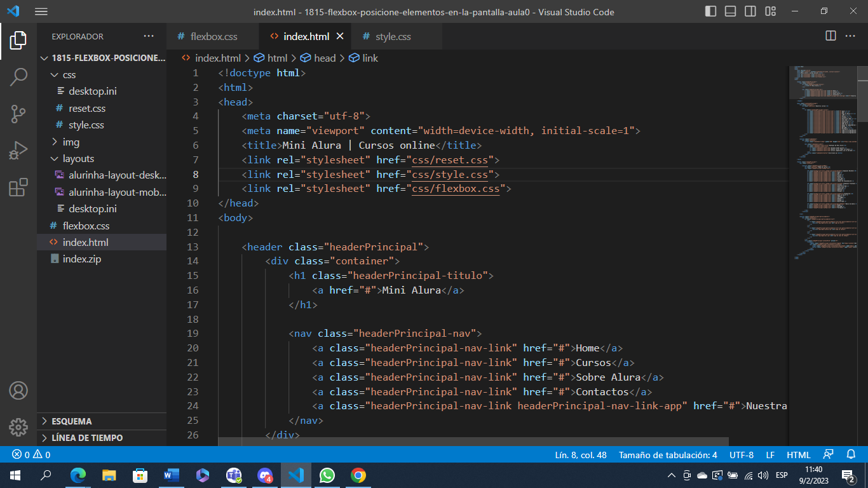Open alurinha-layout-desk image file
The height and width of the screenshot is (488, 868).
(x=102, y=175)
